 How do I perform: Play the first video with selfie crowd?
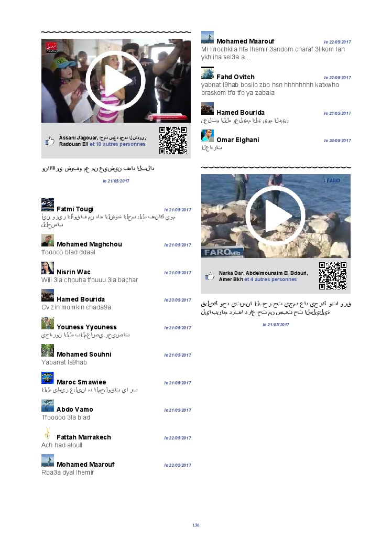(115, 80)
